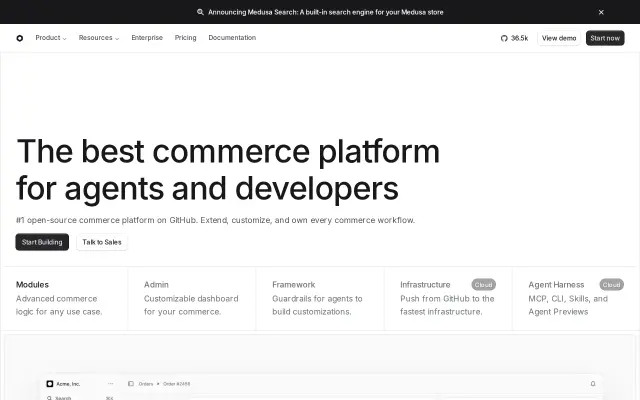
Task: Dismiss the announcement banner with X
Action: point(601,12)
